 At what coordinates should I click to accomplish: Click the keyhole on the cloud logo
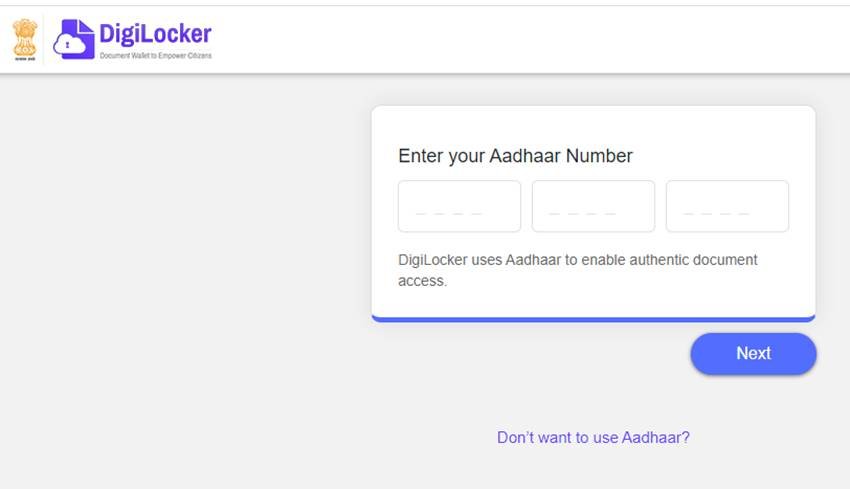[67, 45]
